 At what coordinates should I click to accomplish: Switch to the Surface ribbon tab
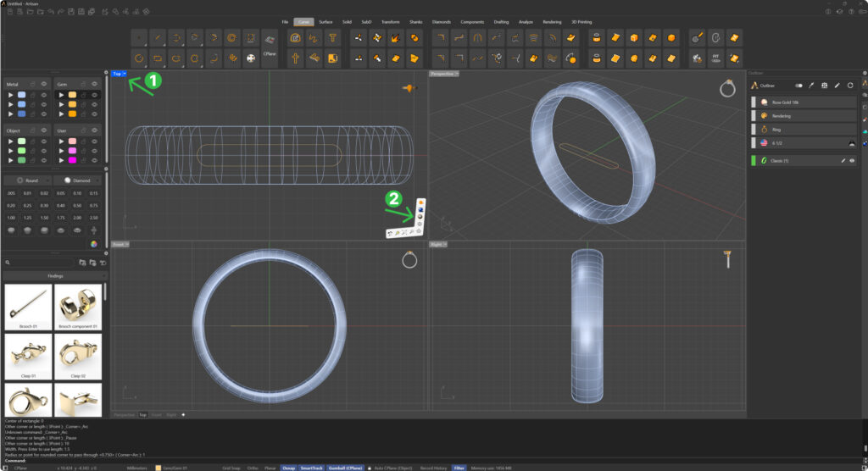pyautogui.click(x=326, y=21)
